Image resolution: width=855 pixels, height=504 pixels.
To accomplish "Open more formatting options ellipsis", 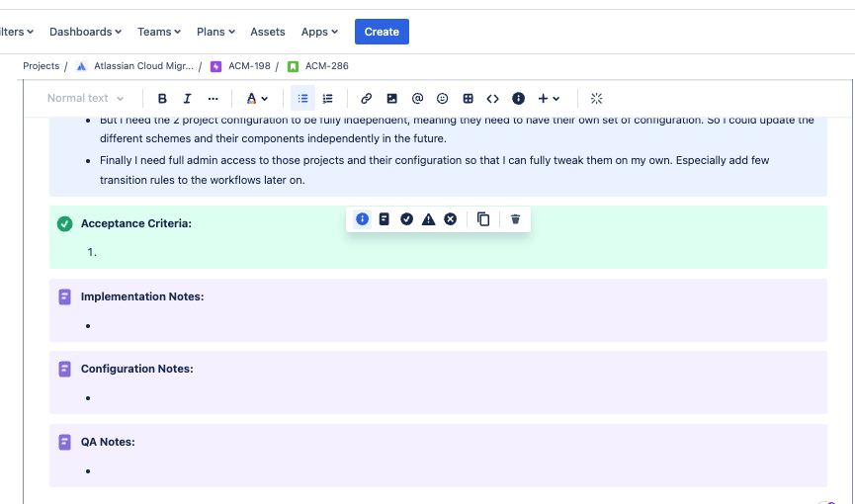I will 214,99.
